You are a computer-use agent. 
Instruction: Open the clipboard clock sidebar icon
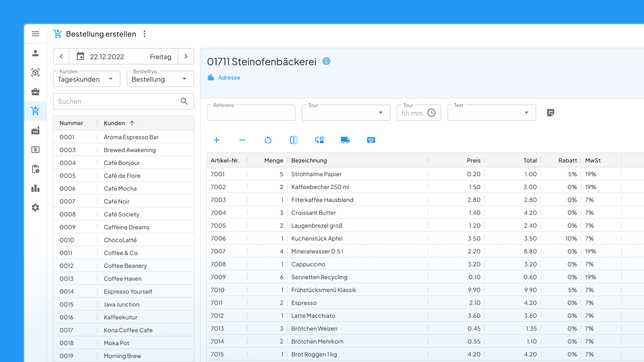click(x=35, y=169)
